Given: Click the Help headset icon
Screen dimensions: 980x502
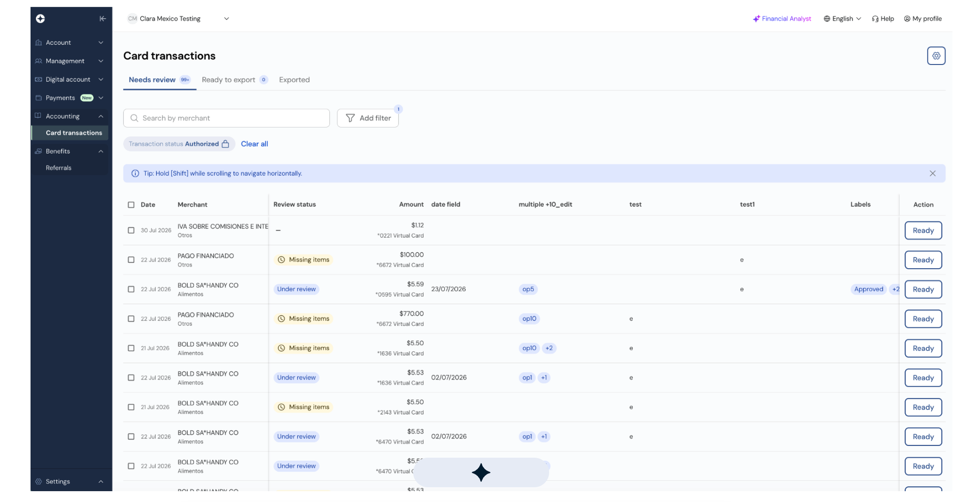Looking at the screenshot, I should click(875, 19).
